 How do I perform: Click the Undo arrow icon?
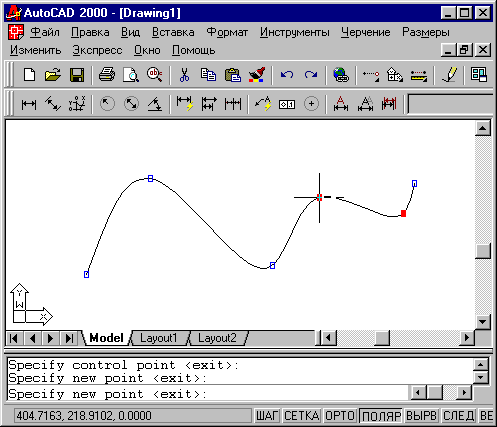(x=287, y=75)
